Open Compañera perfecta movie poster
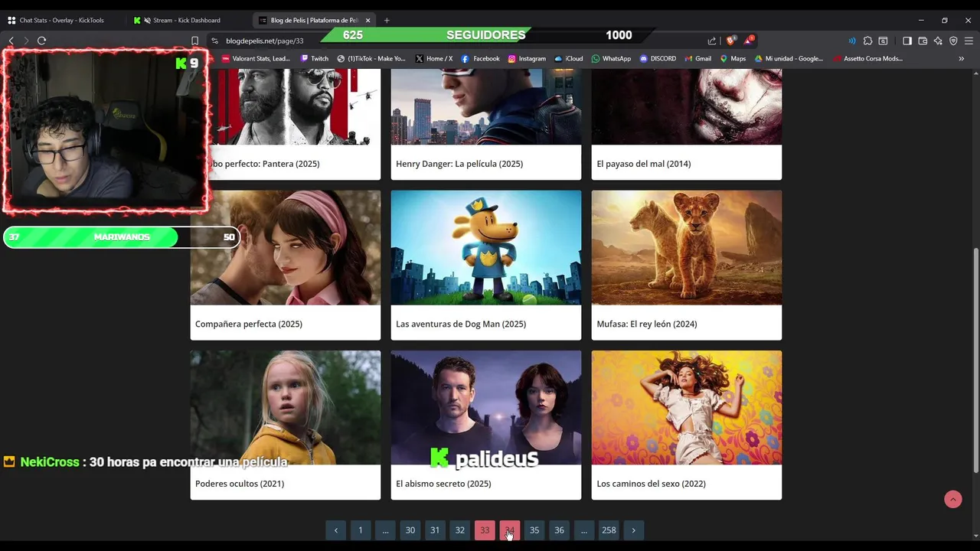This screenshot has height=551, width=980. (286, 247)
